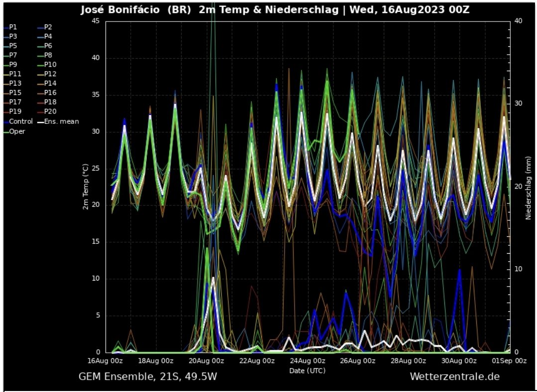
Task: Click the 22Aug 00z axis tick label
Action: click(x=257, y=361)
